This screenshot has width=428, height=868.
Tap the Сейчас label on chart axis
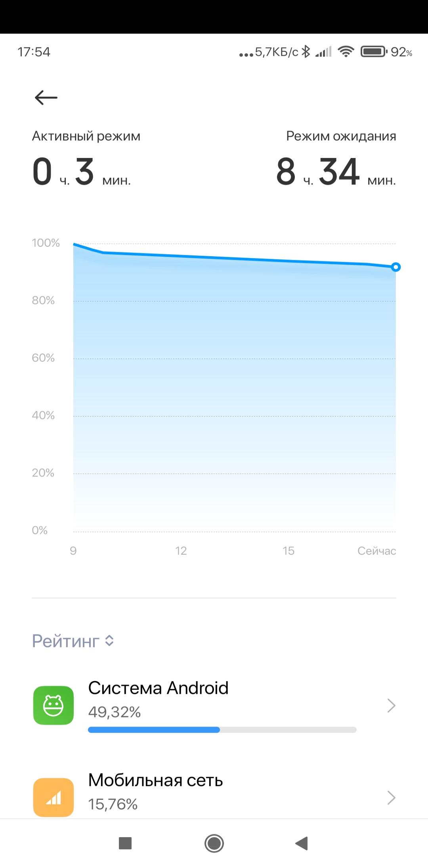(376, 551)
